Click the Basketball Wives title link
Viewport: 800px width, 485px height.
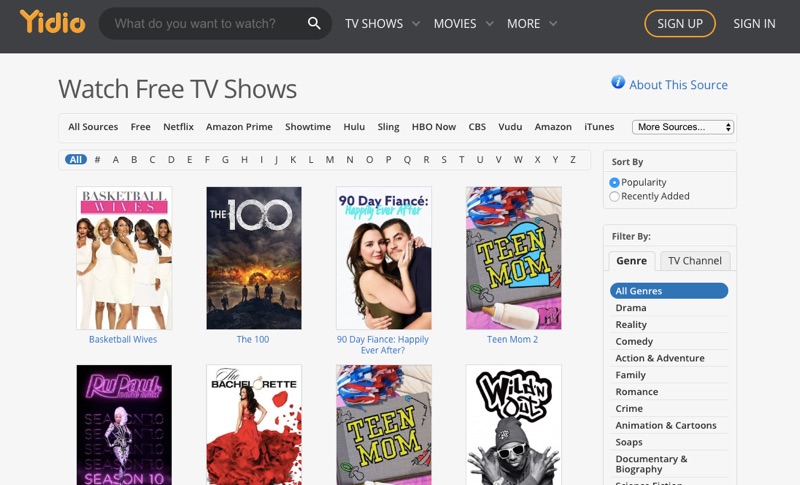coord(123,339)
